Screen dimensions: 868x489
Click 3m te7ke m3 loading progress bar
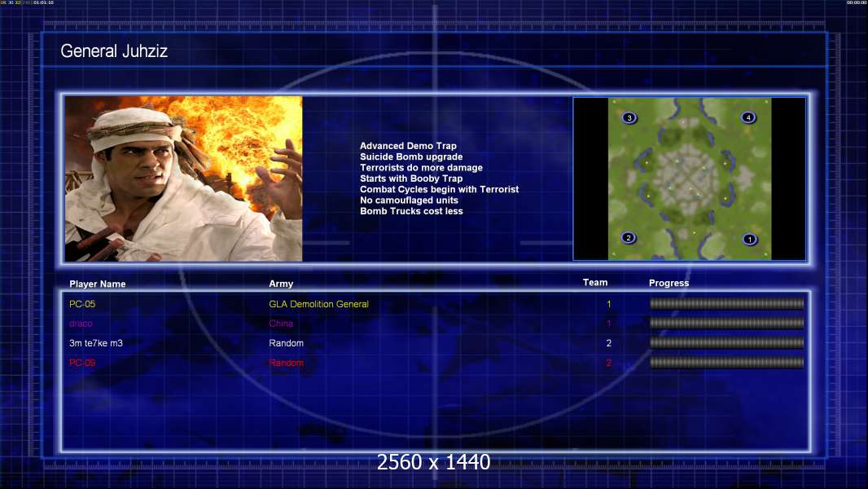coord(726,343)
